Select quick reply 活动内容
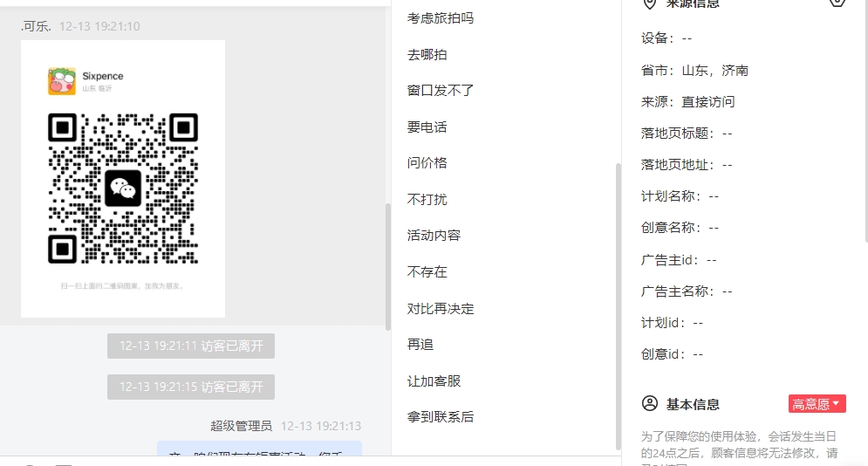 point(434,236)
